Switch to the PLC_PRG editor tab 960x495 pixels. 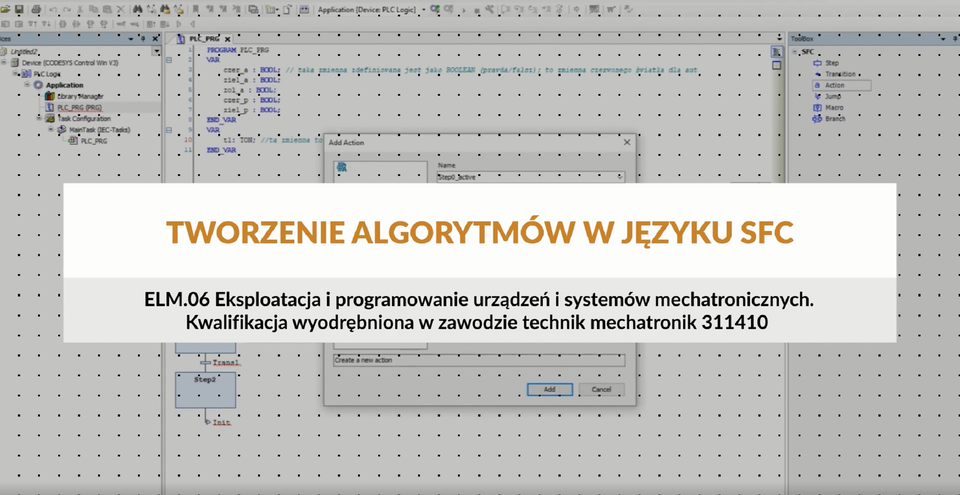tap(205, 38)
